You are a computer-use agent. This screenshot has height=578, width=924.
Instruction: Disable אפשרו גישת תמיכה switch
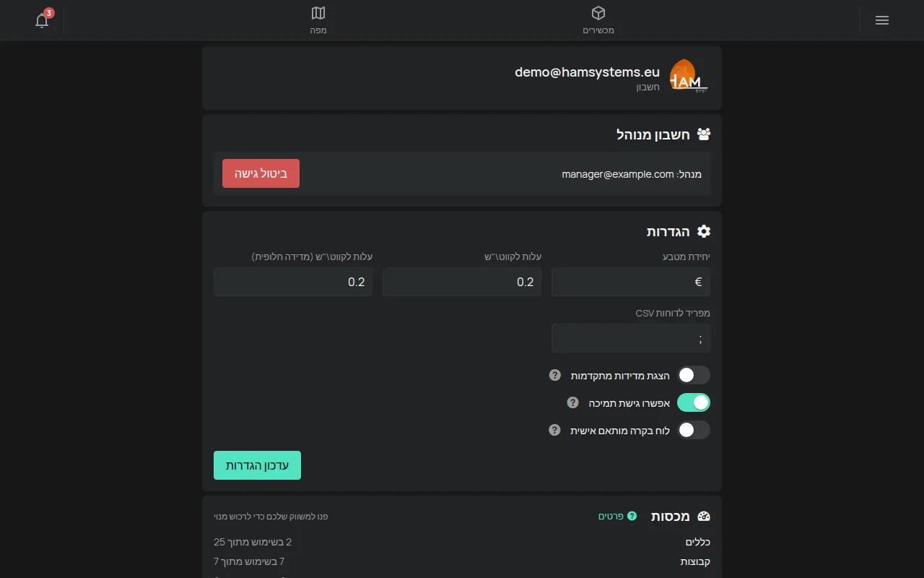[x=694, y=402]
